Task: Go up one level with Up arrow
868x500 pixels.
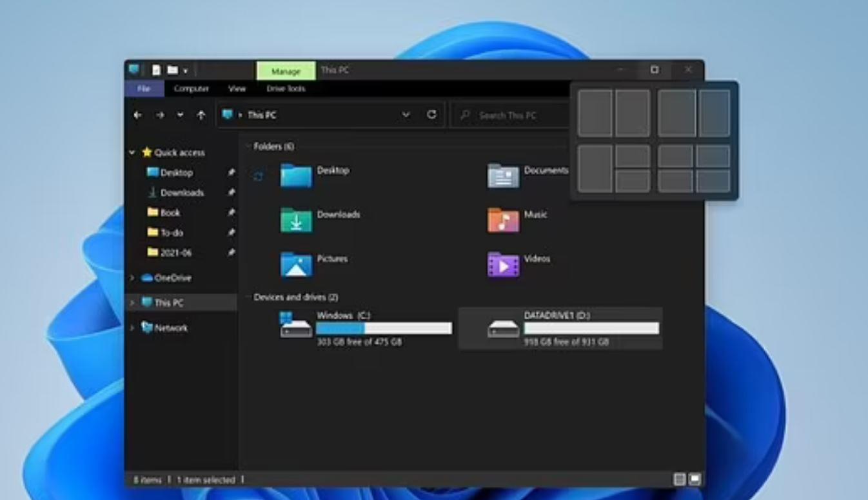Action: click(201, 115)
